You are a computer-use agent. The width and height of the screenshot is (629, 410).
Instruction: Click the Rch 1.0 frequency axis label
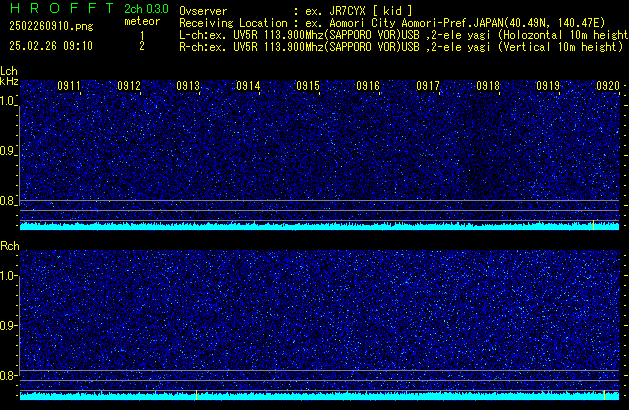[8, 276]
